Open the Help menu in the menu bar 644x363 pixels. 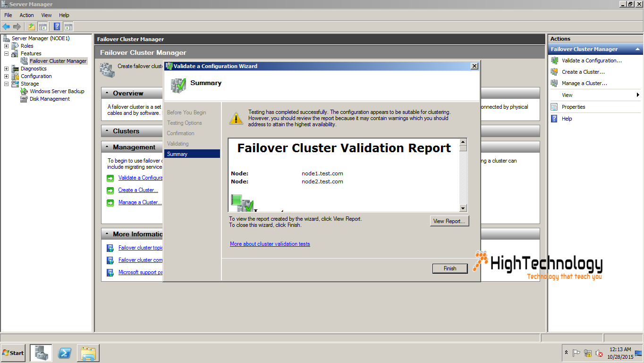tap(64, 15)
